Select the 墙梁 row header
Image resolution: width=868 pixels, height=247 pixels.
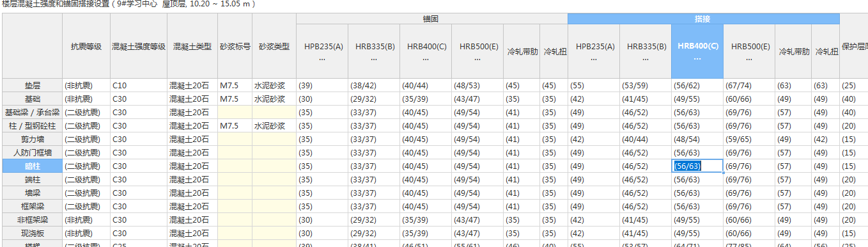[32, 193]
